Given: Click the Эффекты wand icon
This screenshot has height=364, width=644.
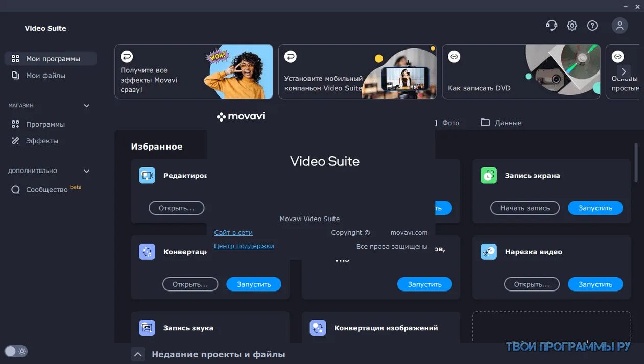Looking at the screenshot, I should click(x=15, y=141).
